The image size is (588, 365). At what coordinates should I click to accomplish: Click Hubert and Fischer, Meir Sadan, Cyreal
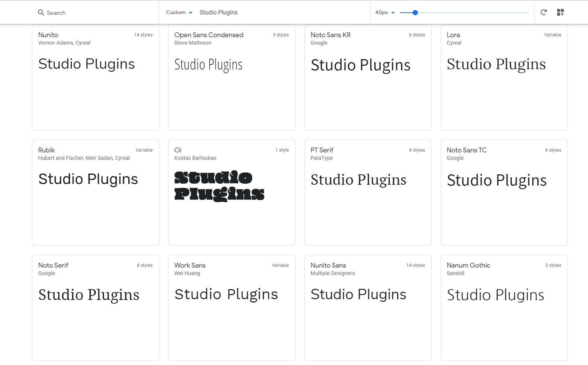click(x=84, y=158)
